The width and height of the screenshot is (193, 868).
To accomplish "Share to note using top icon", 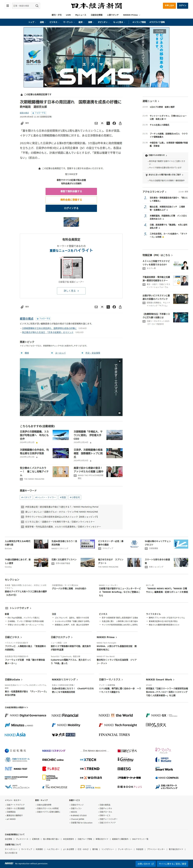I will (x=102, y=123).
